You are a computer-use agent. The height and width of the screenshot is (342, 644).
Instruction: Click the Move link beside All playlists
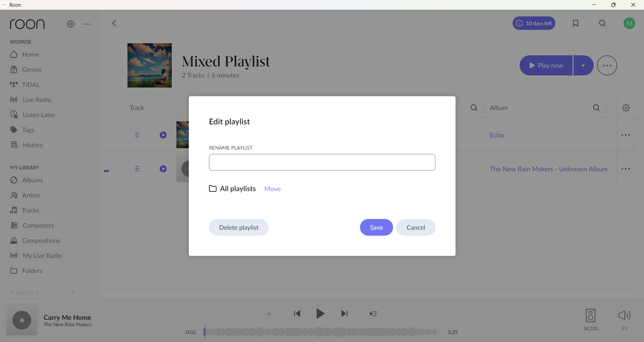(x=272, y=189)
